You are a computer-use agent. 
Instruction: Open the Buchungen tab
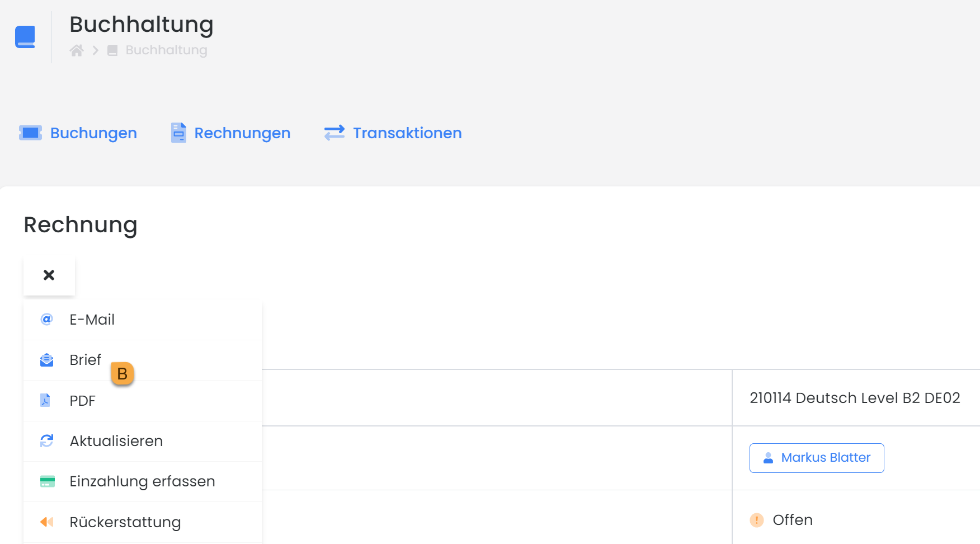tap(93, 133)
